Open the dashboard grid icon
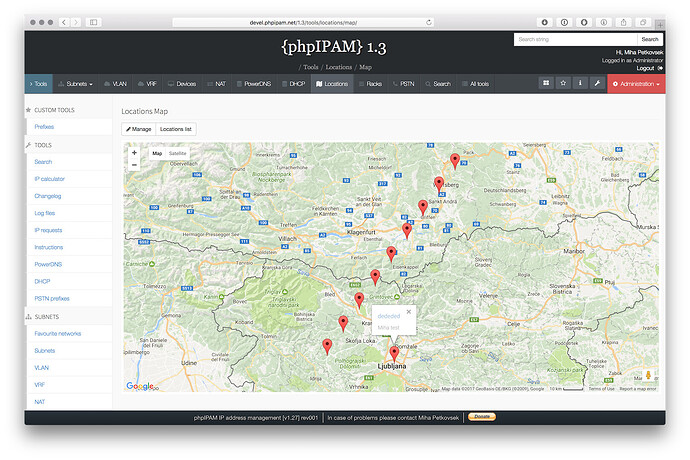Image resolution: width=690 pixels, height=460 pixels. (546, 83)
